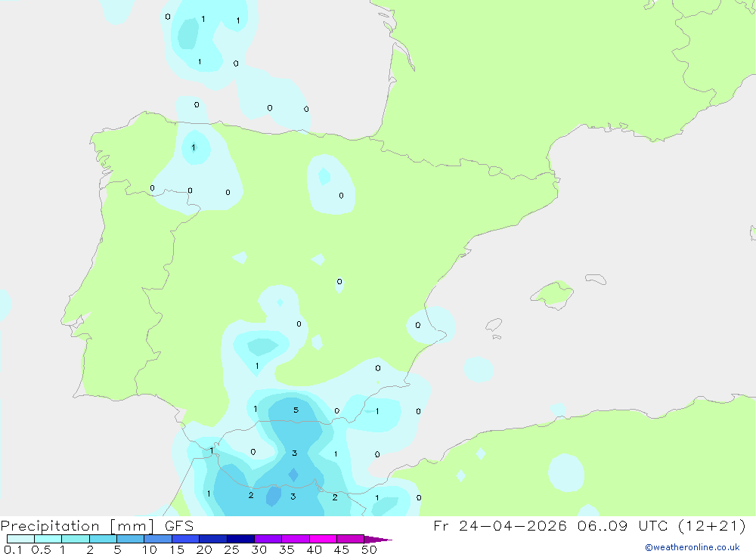This screenshot has width=756, height=554.
Task: Click the legend label "0.1"
Action: click(13, 549)
